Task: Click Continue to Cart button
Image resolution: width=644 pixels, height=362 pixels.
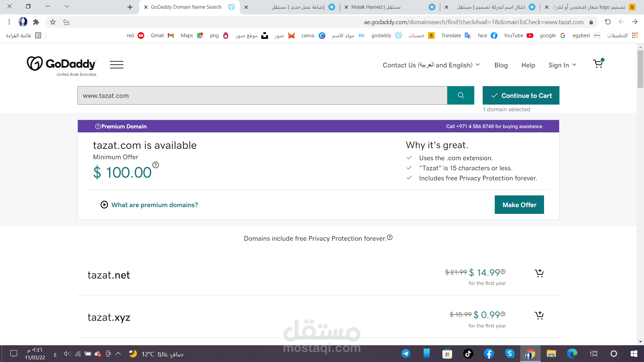Action: (x=521, y=96)
